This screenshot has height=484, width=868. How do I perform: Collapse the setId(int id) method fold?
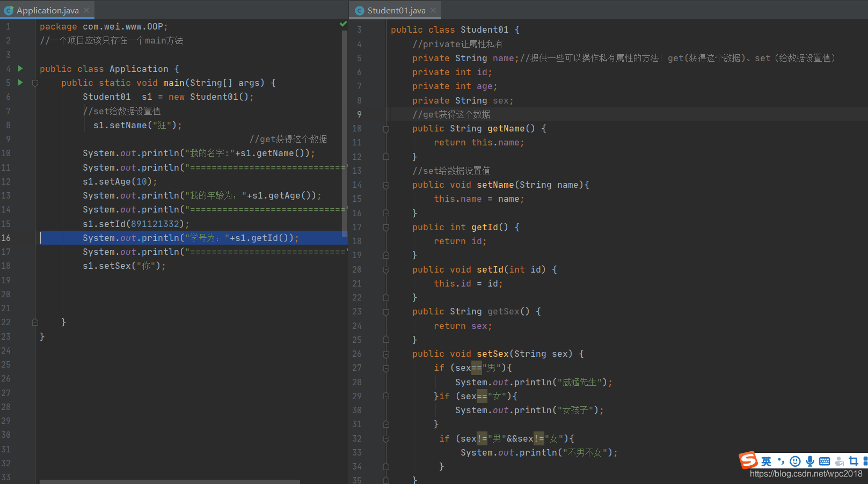[x=386, y=270]
